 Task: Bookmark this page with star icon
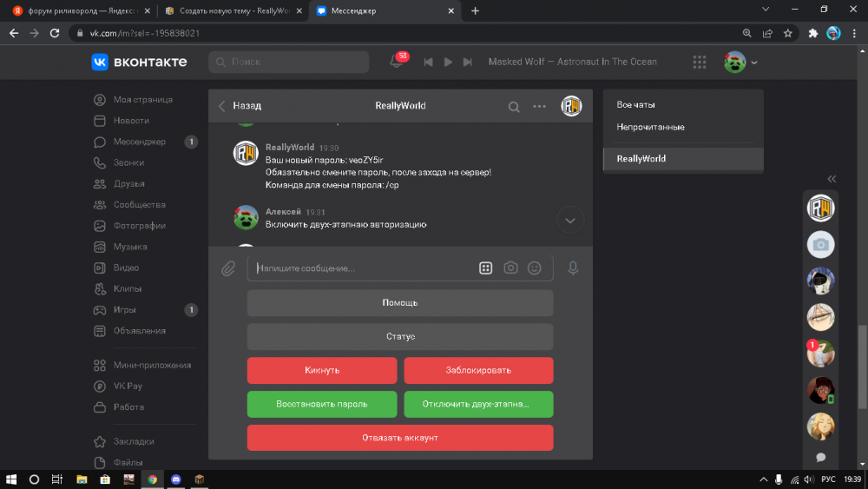point(788,33)
